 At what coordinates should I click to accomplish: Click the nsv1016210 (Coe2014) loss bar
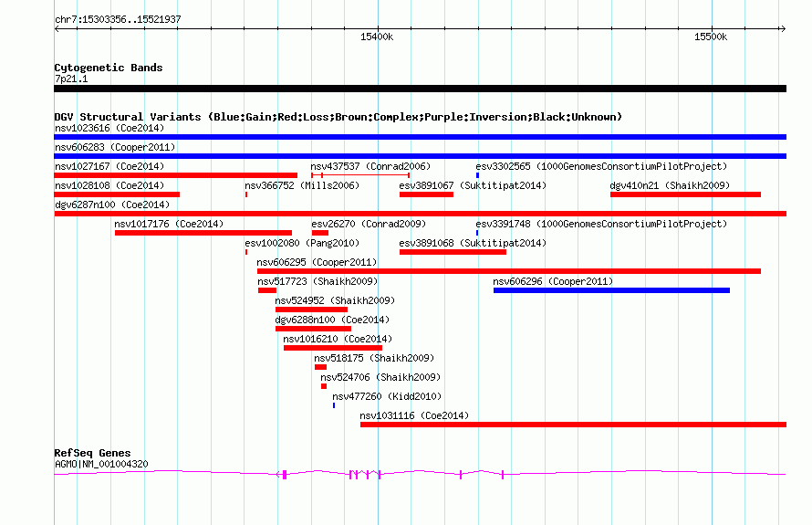pyautogui.click(x=333, y=348)
